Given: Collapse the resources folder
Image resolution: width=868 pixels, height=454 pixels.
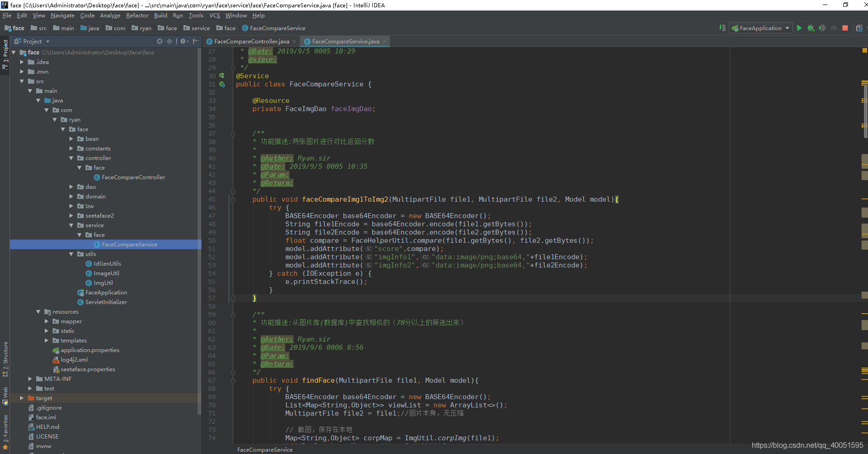Looking at the screenshot, I should pyautogui.click(x=38, y=312).
